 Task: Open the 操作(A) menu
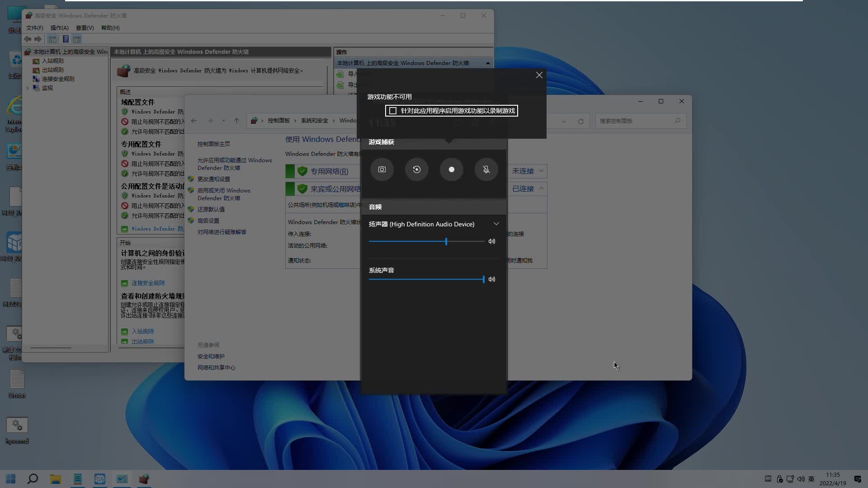pos(59,28)
